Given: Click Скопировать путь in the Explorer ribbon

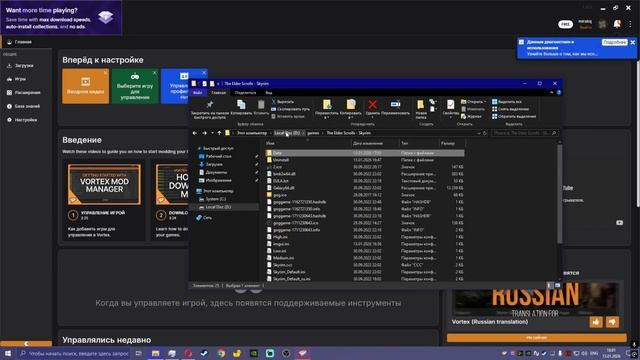Looking at the screenshot, I should tap(290, 109).
